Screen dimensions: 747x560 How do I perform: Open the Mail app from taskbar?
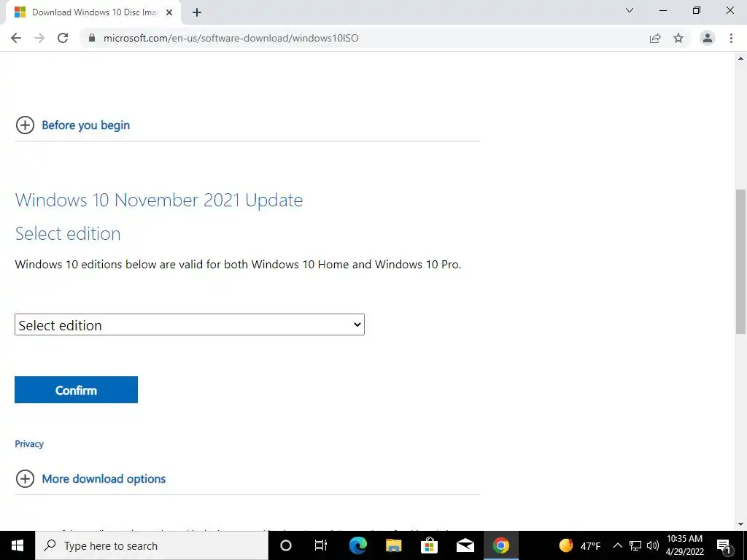465,545
